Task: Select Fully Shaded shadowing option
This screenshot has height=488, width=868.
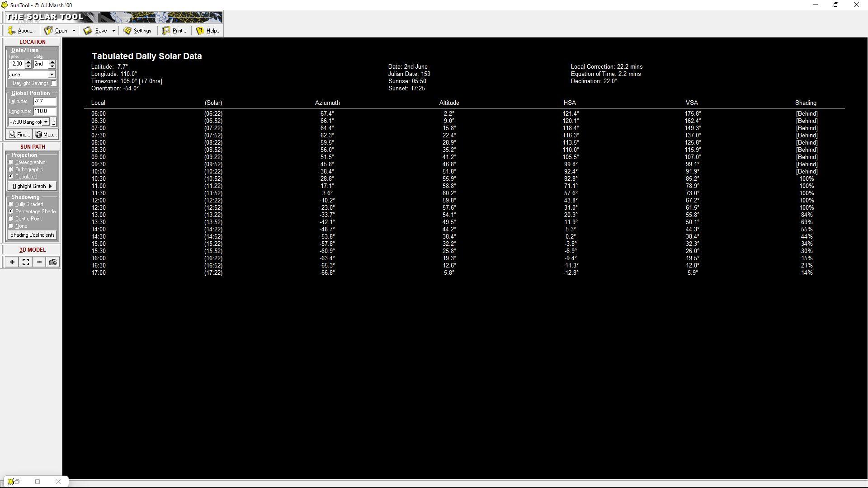Action: pos(11,204)
